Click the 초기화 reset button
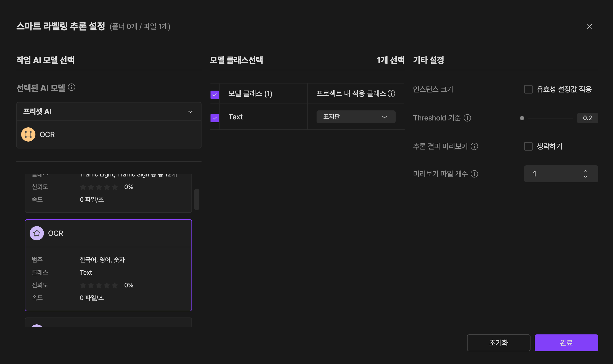The image size is (613, 364). coord(499,343)
